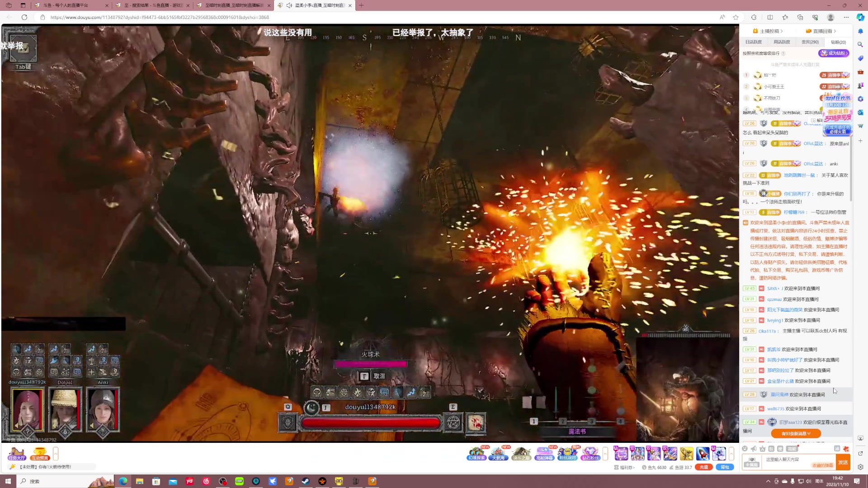Switch to 贵宾(290) tab

coord(810,42)
